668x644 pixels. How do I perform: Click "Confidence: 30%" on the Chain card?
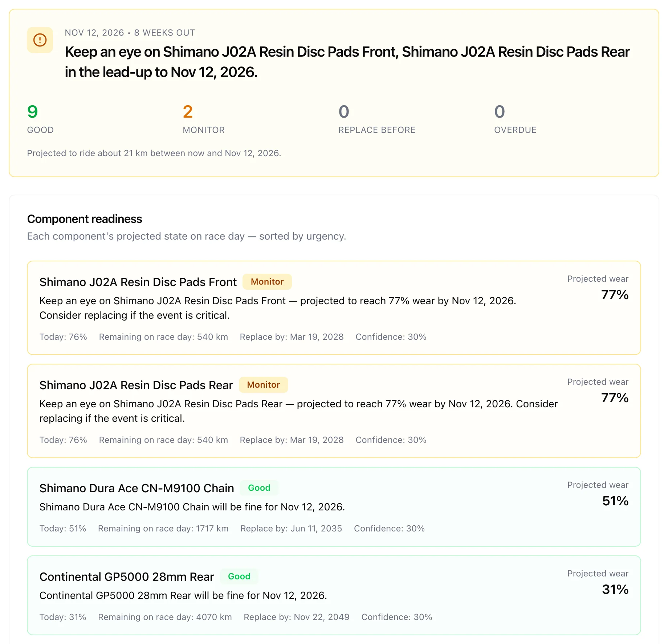click(x=389, y=529)
